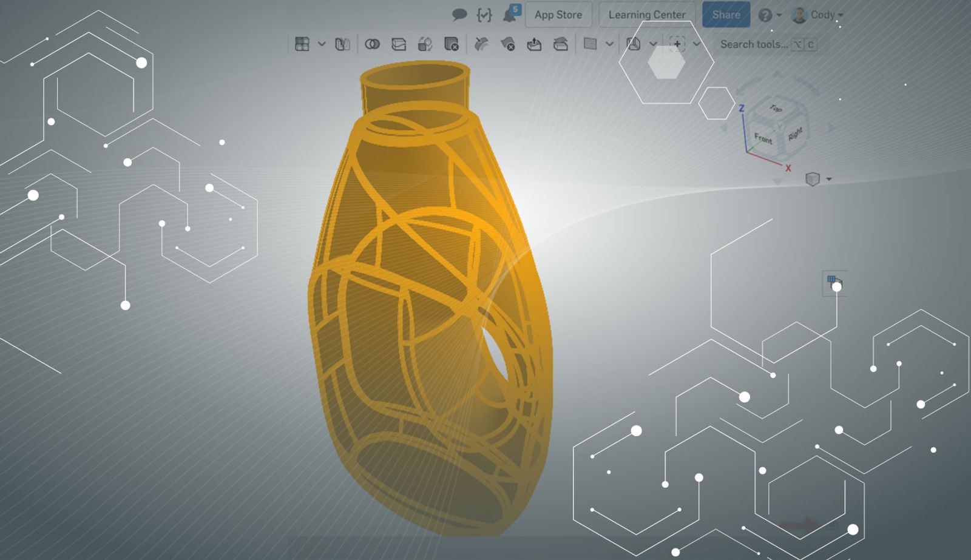Click the delete part icon with x
The image size is (971, 560).
click(x=451, y=44)
